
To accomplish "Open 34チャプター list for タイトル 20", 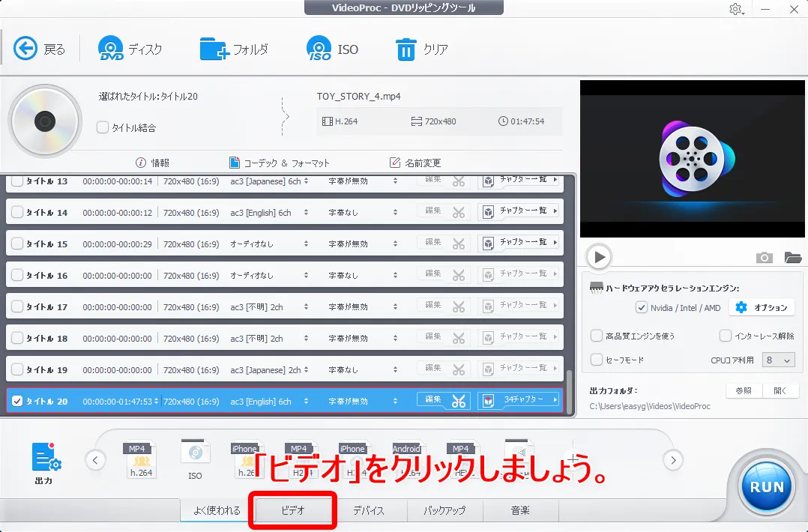I will [519, 399].
